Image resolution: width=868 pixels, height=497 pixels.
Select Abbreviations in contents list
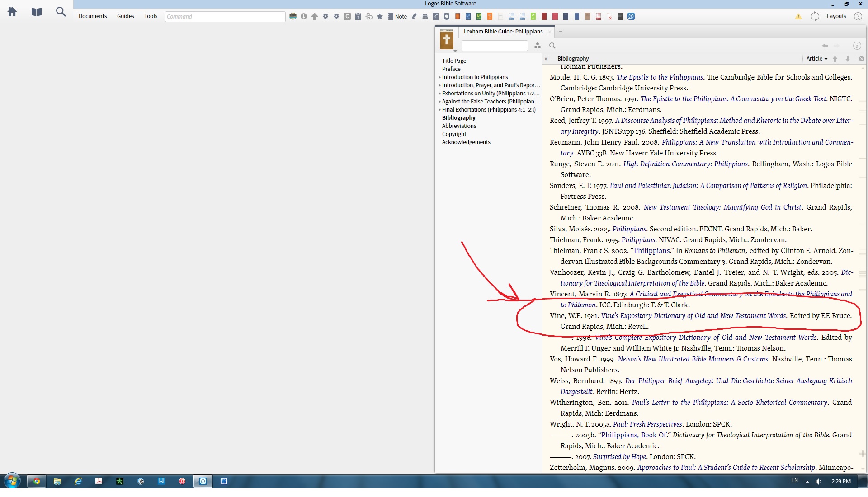point(459,126)
